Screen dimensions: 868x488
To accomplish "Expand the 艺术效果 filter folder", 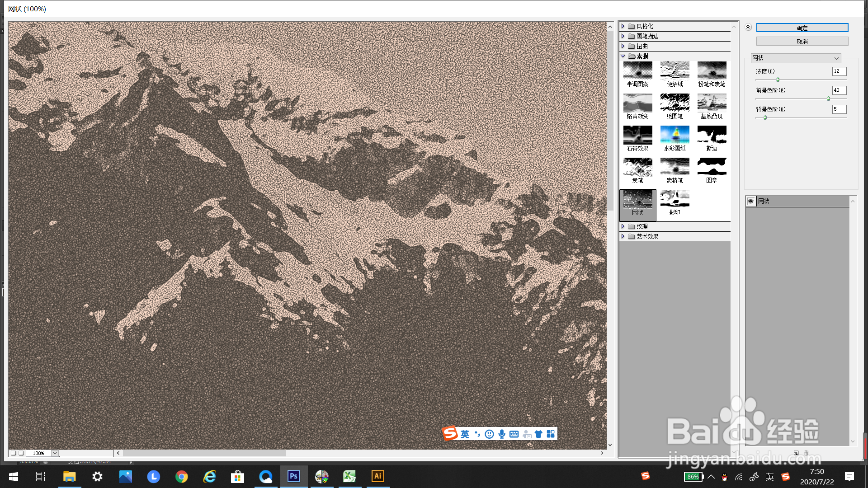I will tap(623, 236).
